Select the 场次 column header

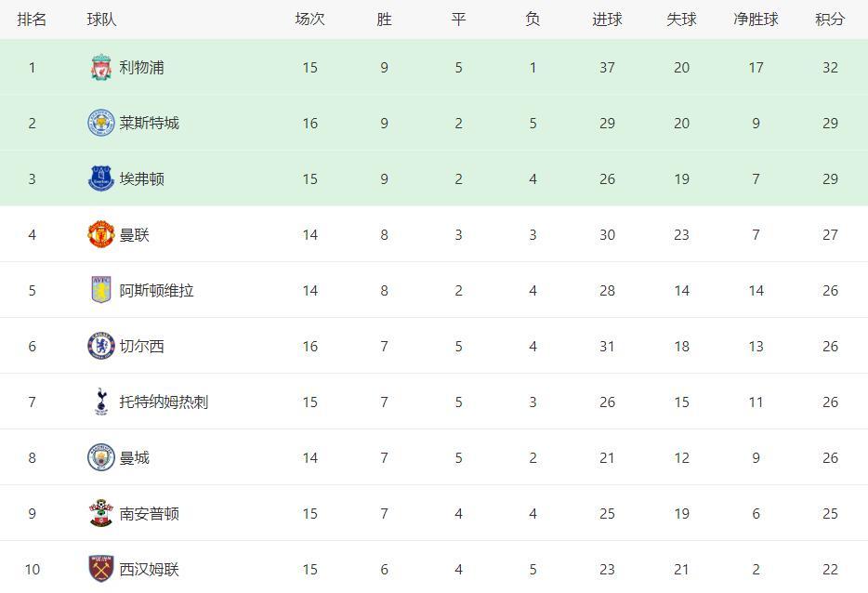[310, 20]
